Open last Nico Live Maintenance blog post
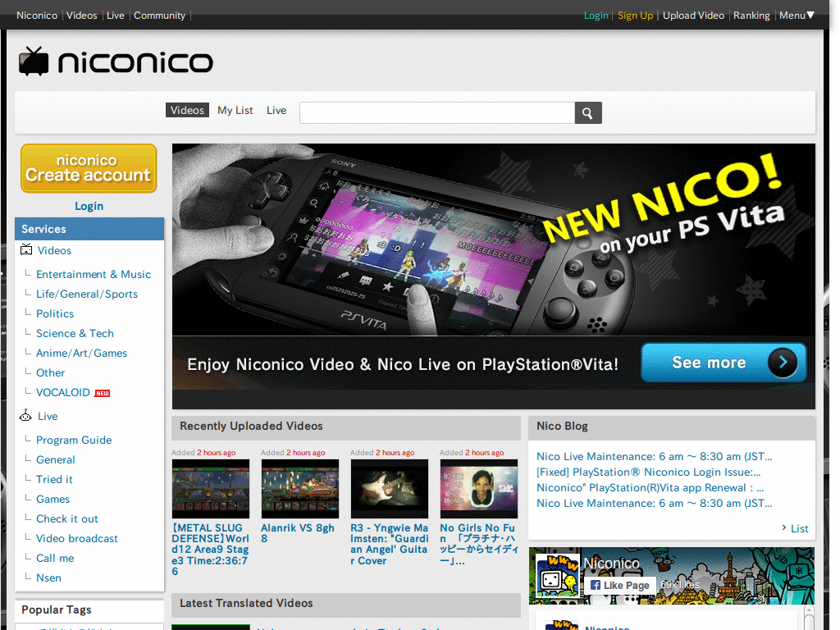The width and height of the screenshot is (840, 630). (x=654, y=504)
